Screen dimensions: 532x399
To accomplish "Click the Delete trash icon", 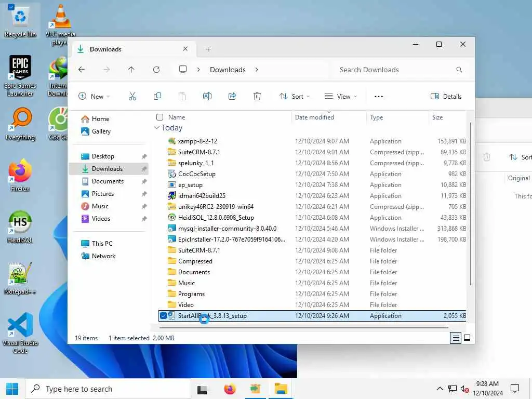I will (x=257, y=96).
